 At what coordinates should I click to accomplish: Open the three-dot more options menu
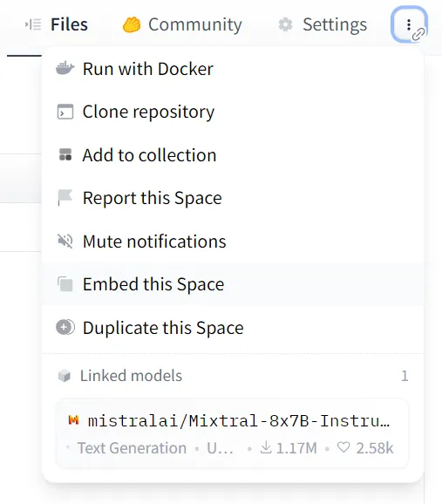pyautogui.click(x=409, y=24)
